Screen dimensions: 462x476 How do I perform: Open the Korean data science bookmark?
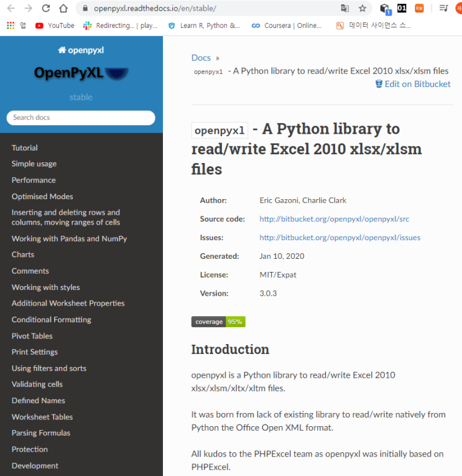(374, 26)
